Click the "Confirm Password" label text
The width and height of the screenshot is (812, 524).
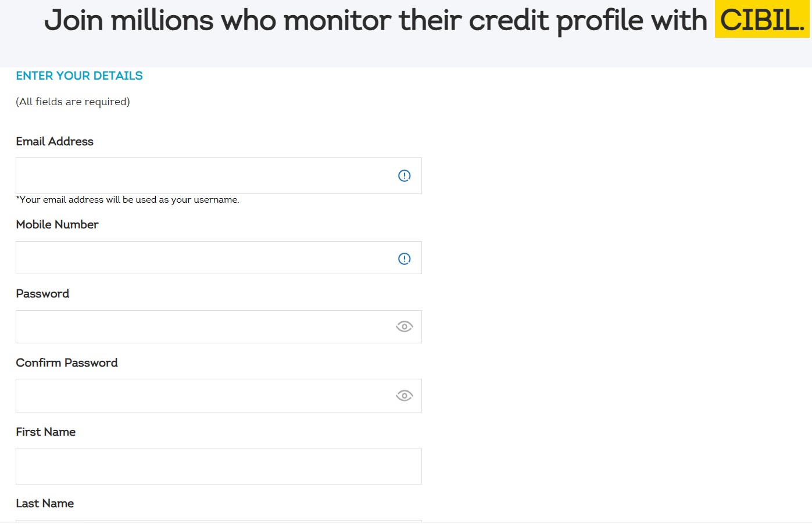pyautogui.click(x=67, y=363)
